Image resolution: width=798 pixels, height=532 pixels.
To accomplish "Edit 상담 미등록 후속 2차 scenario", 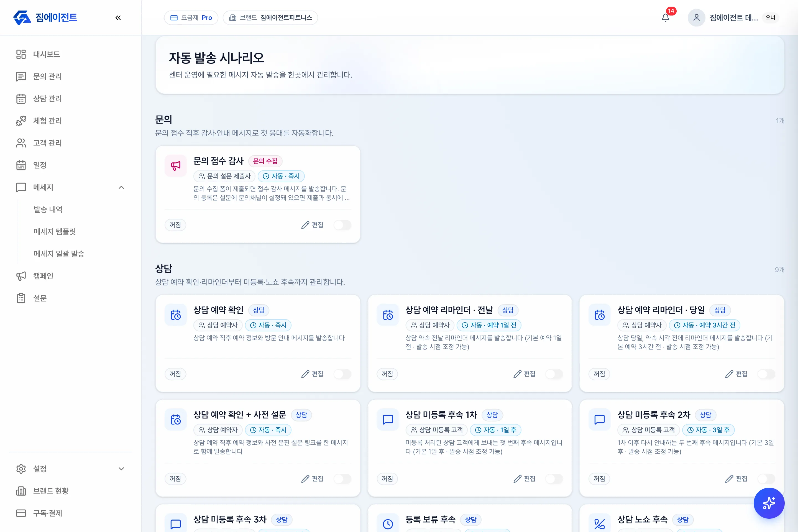I will point(736,479).
